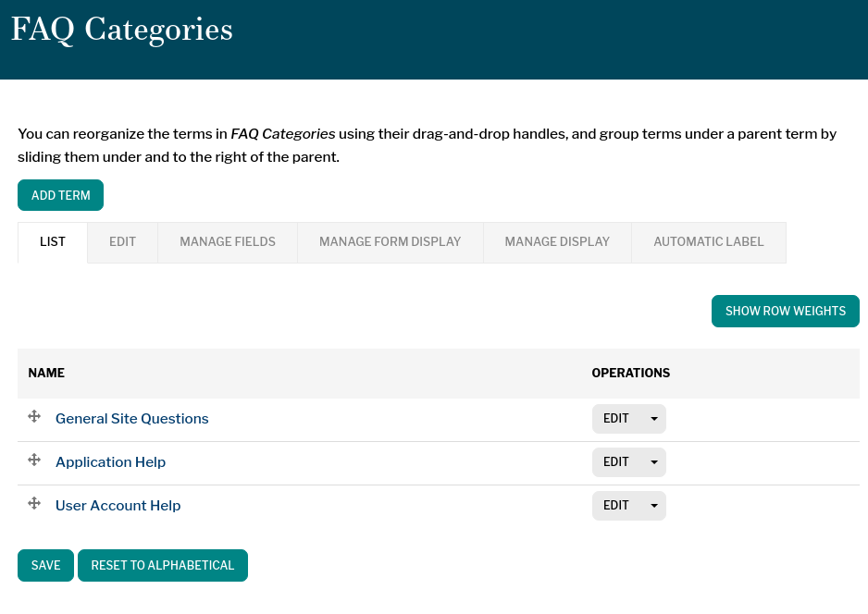The width and height of the screenshot is (868, 614).
Task: Click drag handle for User Account Help
Action: (34, 503)
